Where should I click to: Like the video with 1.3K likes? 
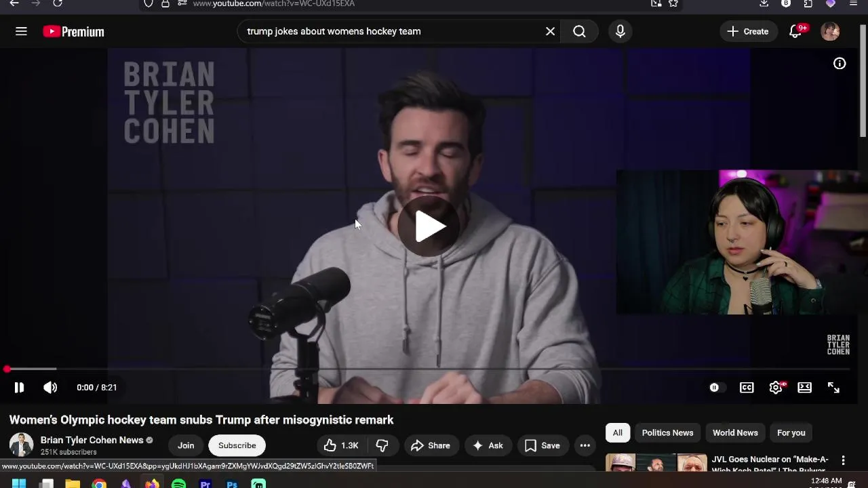(x=340, y=445)
